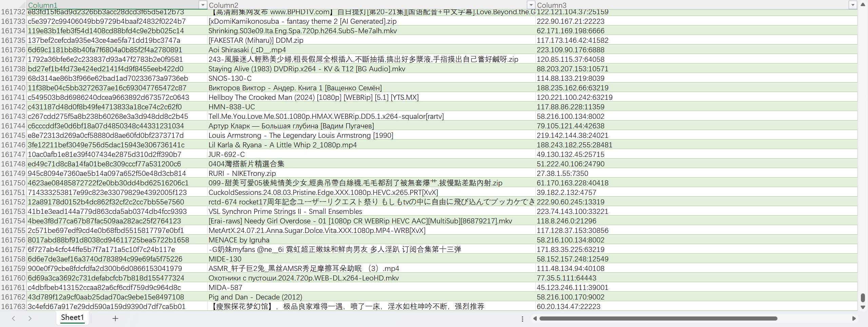This screenshot has height=327, width=868.
Task: Click the Hellboy The Crooked Man (2024) cell
Action: coord(371,97)
